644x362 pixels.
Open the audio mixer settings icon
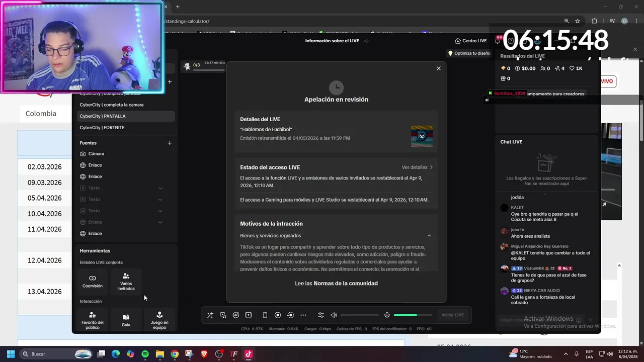click(321, 315)
